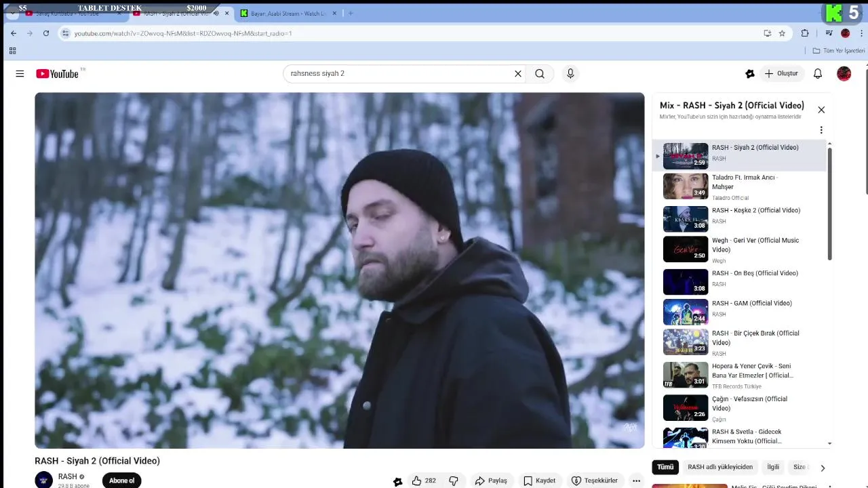Viewport: 868px width, 488px height.
Task: Click the video player to pause
Action: 340,270
